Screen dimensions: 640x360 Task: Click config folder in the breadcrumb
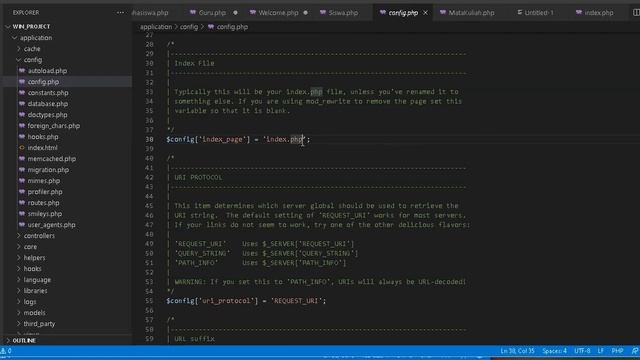(x=189, y=27)
